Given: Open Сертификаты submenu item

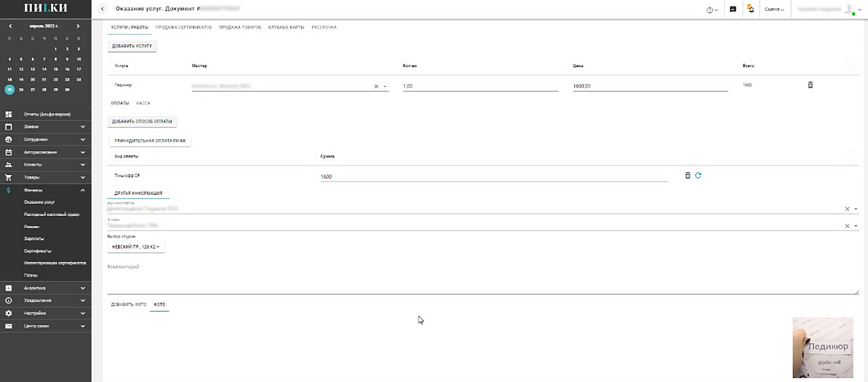Looking at the screenshot, I should click(38, 250).
